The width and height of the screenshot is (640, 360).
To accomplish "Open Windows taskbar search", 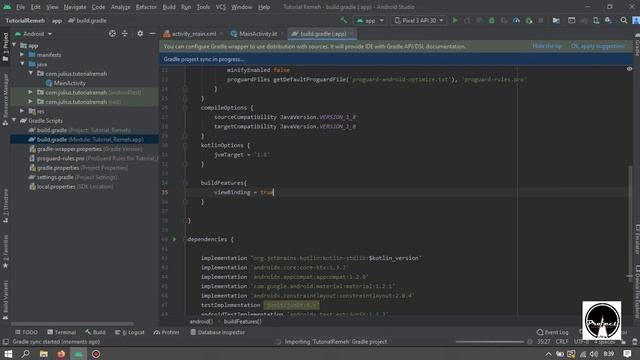I will (x=26, y=354).
